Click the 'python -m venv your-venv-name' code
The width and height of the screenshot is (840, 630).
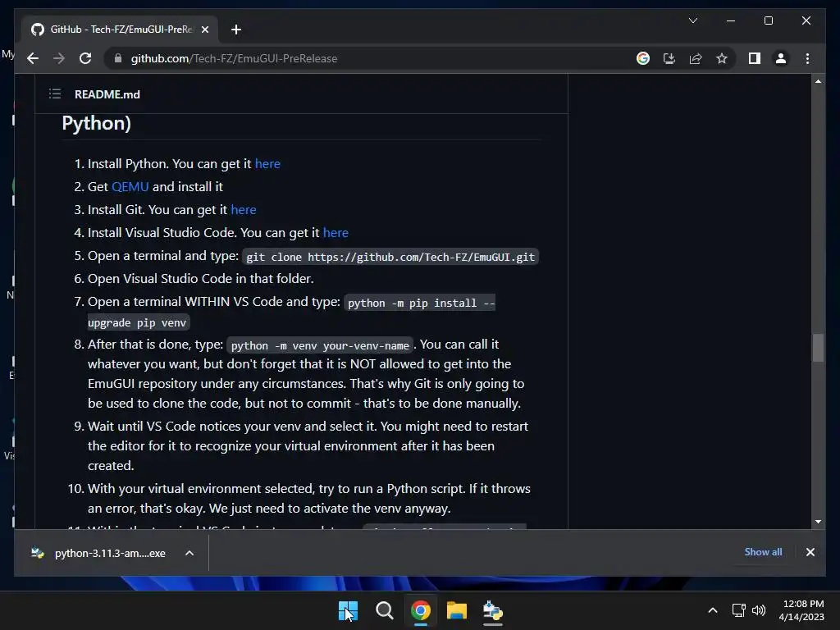[x=320, y=345]
